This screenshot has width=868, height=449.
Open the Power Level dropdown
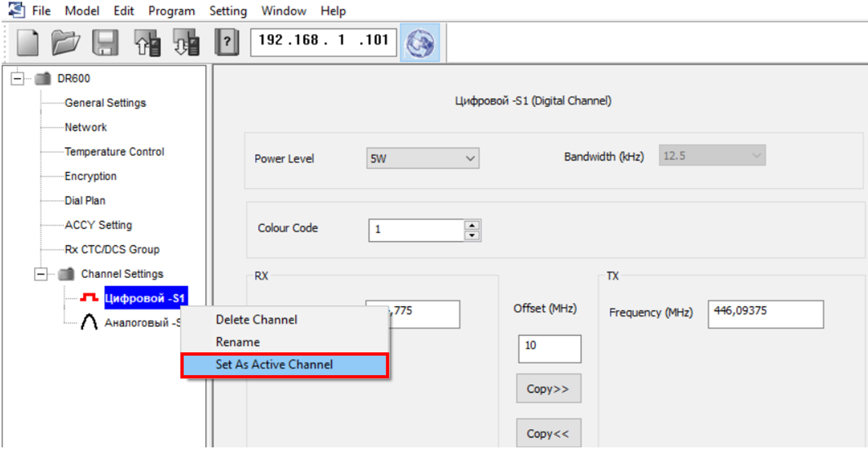click(422, 159)
